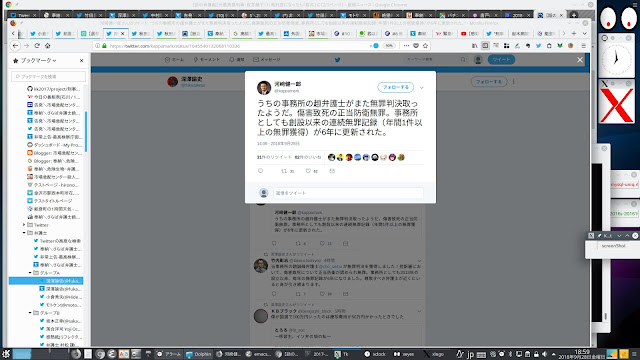Reply to the tweet via bubble icon
The height and width of the screenshot is (360, 640).
click(x=260, y=171)
